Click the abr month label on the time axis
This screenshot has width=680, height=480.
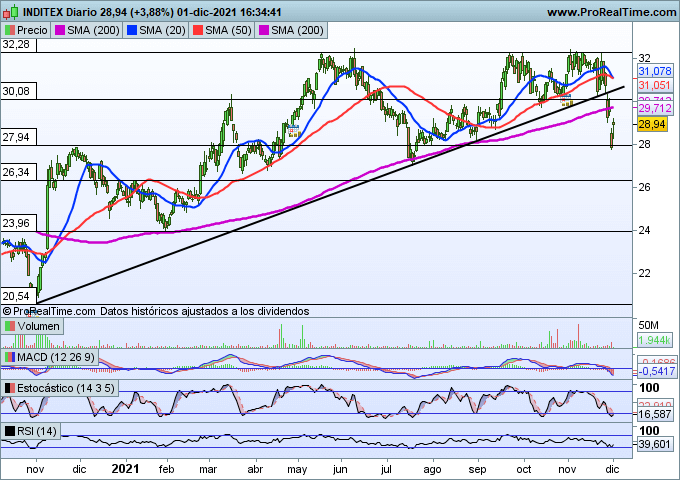pos(255,470)
